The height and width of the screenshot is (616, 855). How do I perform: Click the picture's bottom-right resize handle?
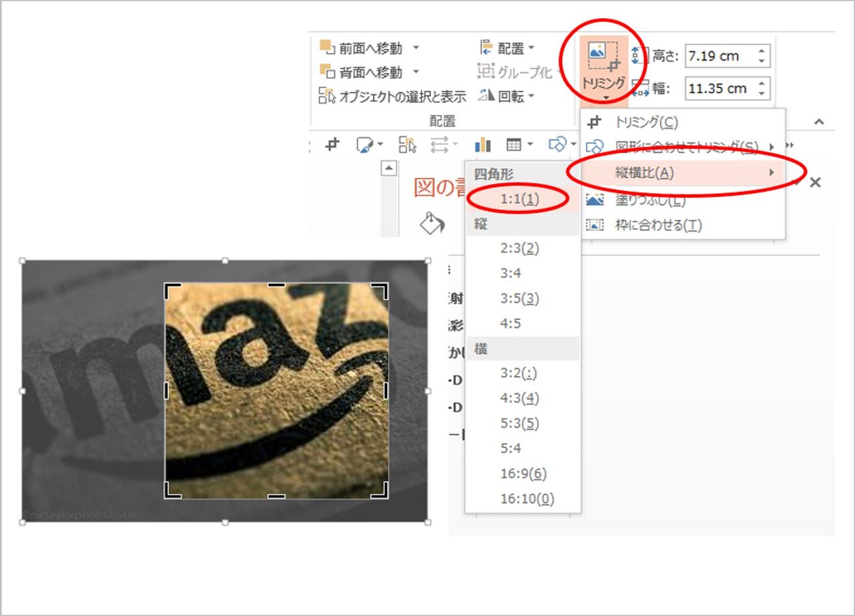(427, 522)
